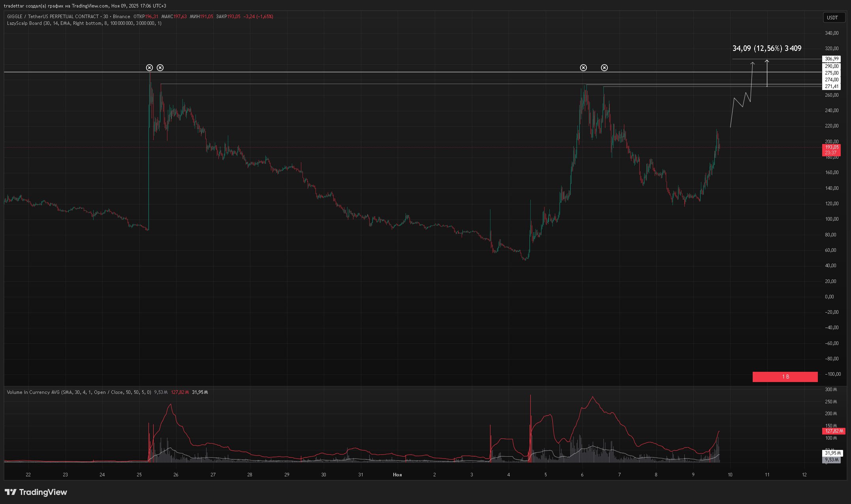851x504 pixels.
Task: Click the red 1 B label box
Action: [785, 377]
